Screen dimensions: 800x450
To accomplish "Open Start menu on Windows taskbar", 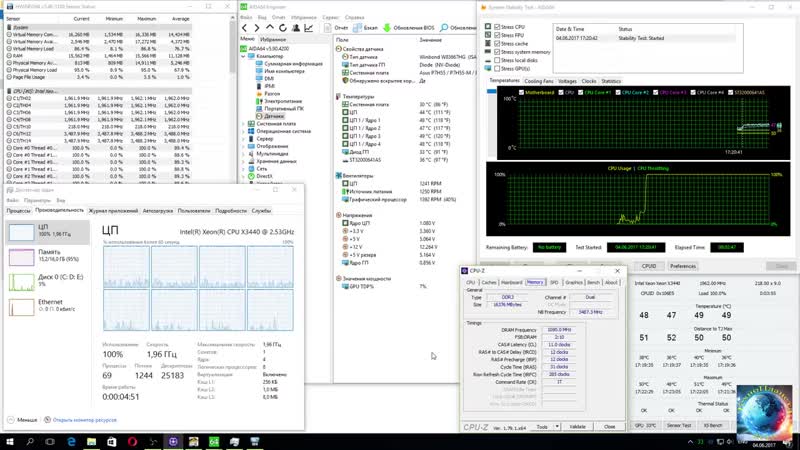I will [10, 441].
